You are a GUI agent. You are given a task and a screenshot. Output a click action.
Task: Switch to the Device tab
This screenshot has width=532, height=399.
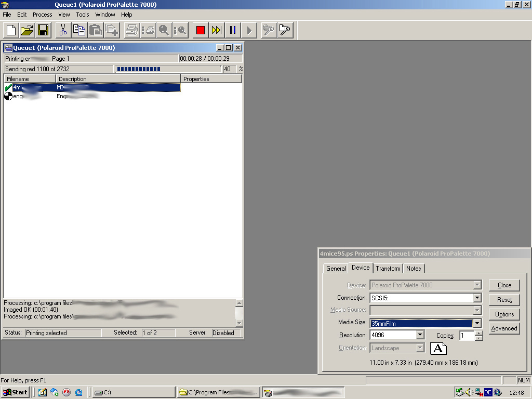pyautogui.click(x=361, y=268)
